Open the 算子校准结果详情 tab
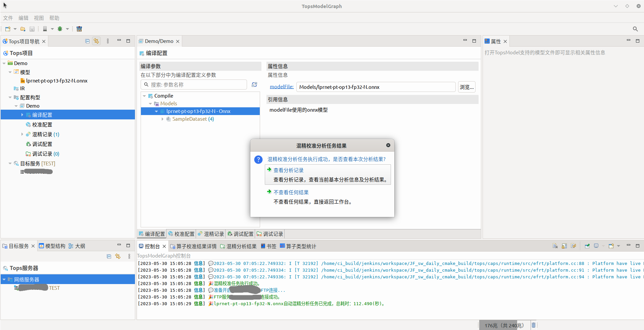The width and height of the screenshot is (644, 330). [x=193, y=246]
